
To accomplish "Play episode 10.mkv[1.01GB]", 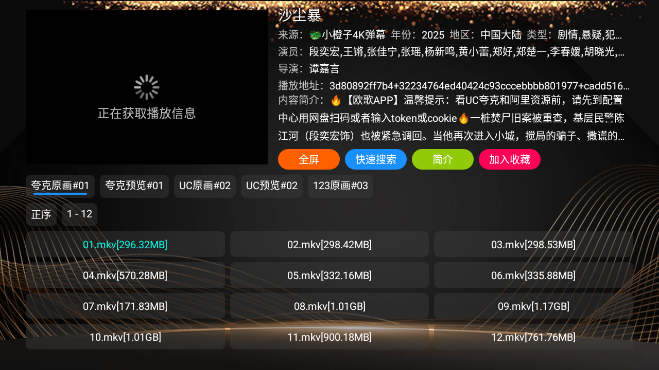I will [x=125, y=337].
